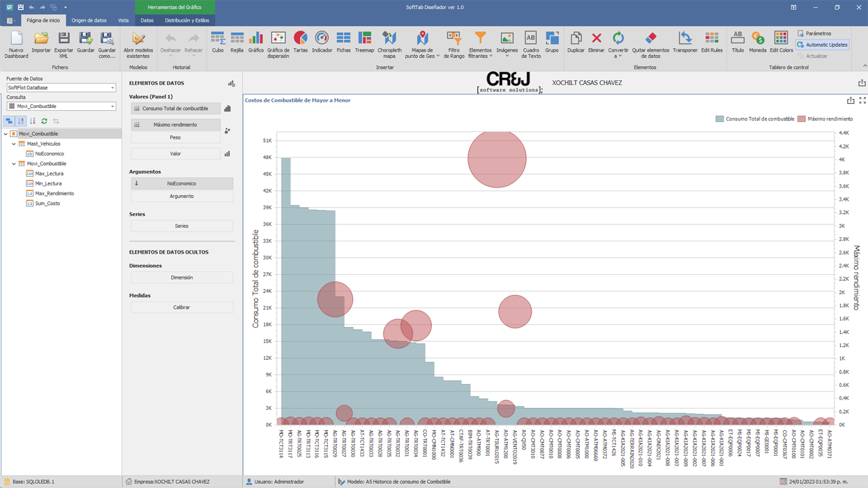Switch to Origen de datos tab
The width and height of the screenshot is (868, 488).
[89, 20]
